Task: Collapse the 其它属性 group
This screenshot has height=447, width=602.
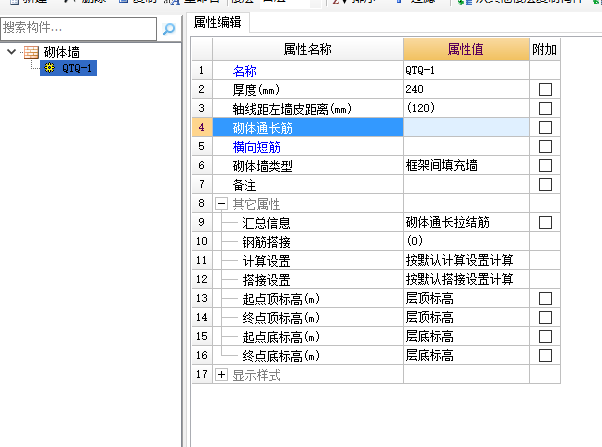Action: click(221, 204)
